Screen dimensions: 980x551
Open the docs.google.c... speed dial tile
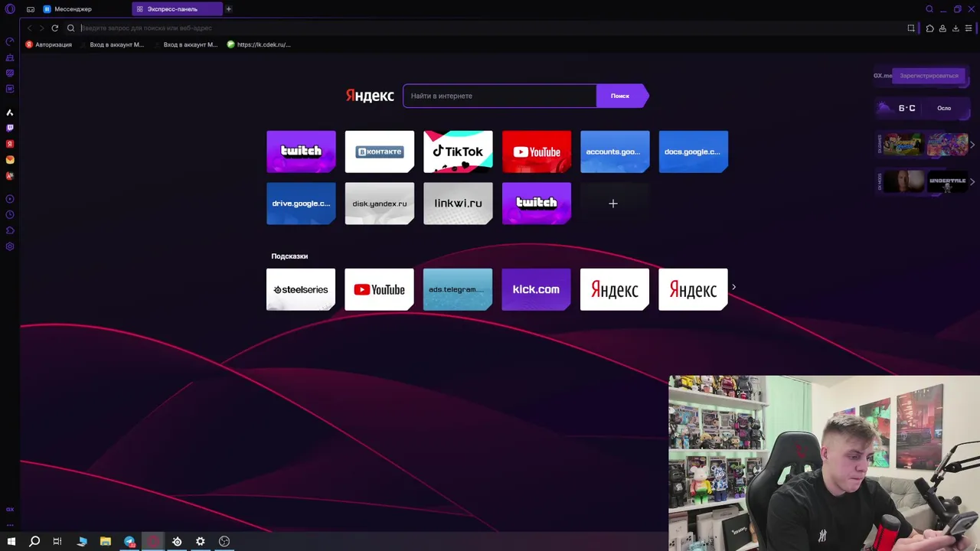(694, 152)
